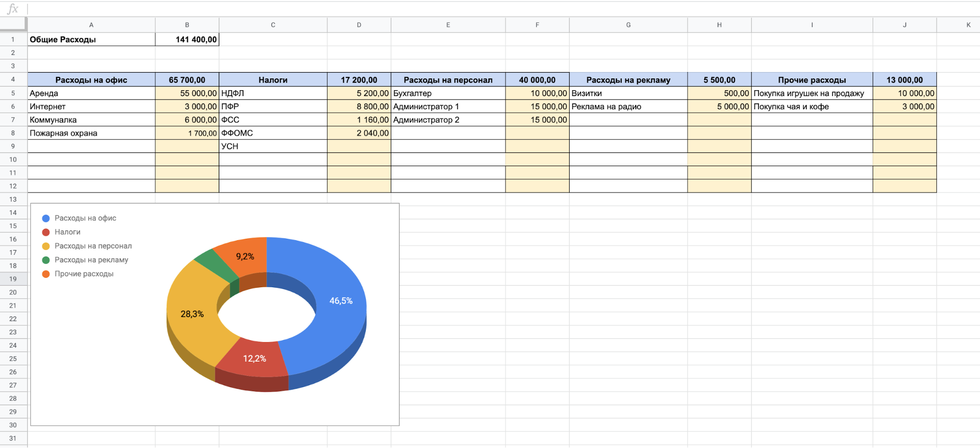Click rent amount 55 000,00
Screen dimensions: 980x448
tap(187, 93)
